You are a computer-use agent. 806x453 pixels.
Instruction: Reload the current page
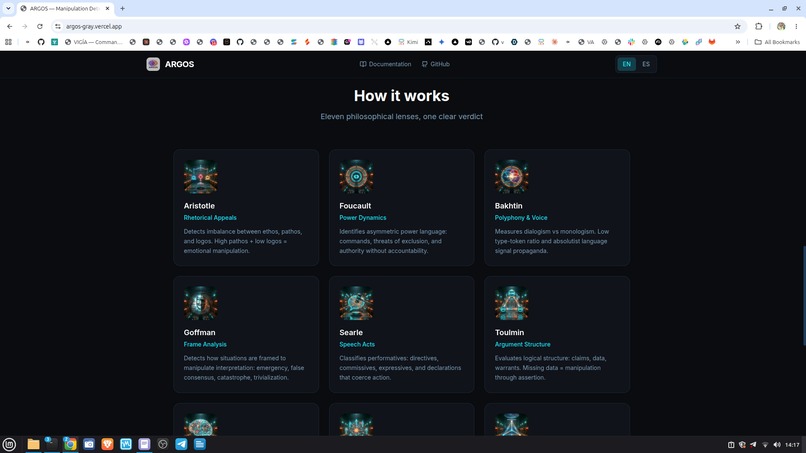pyautogui.click(x=40, y=26)
